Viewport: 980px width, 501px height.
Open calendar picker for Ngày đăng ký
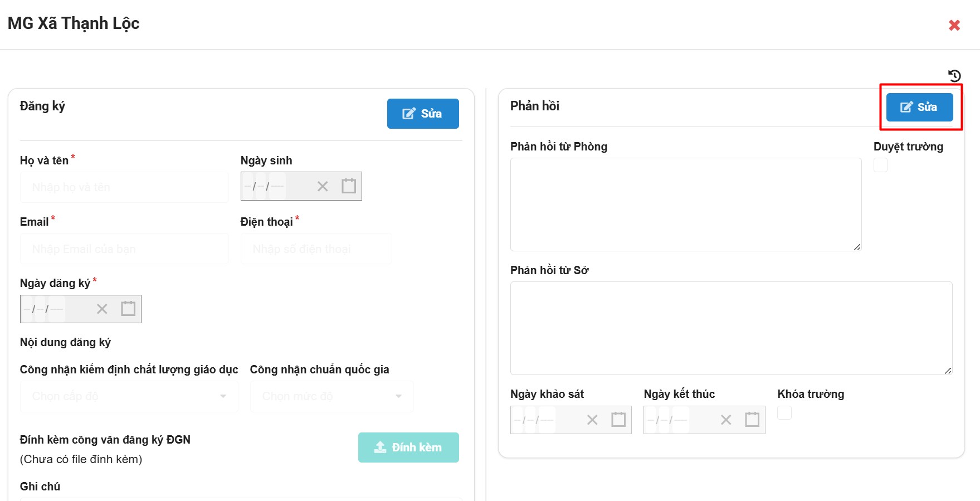(x=128, y=309)
